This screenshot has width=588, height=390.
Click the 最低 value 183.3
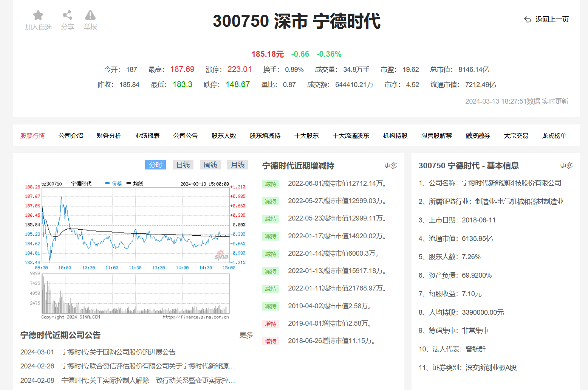click(x=183, y=84)
